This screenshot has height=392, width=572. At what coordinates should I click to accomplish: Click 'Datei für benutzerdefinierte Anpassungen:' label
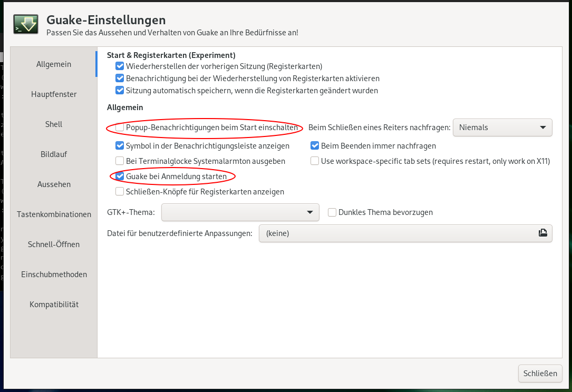[x=179, y=233]
